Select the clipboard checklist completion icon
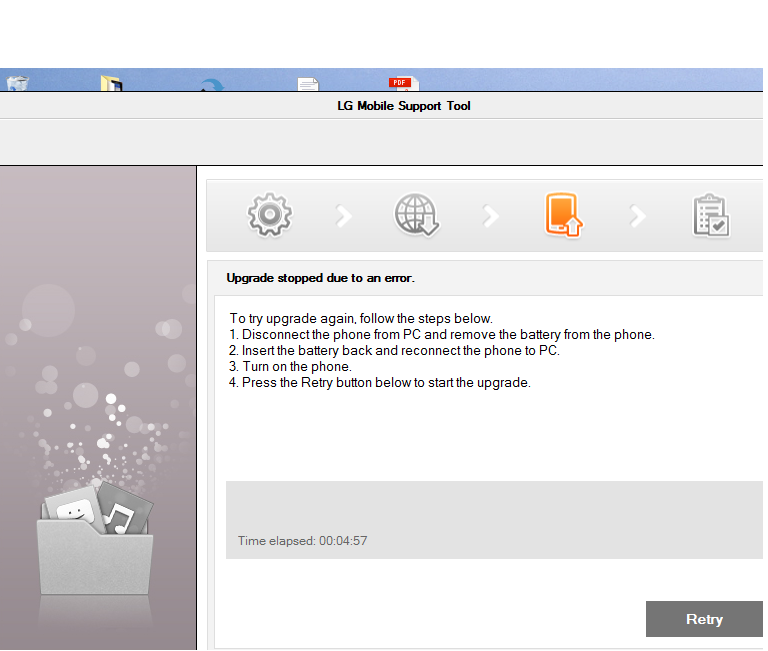 pyautogui.click(x=711, y=216)
